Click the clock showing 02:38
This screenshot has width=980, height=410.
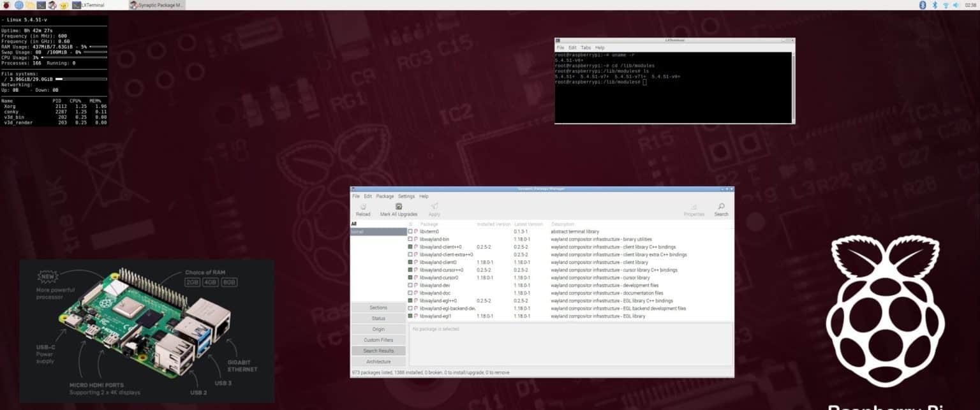click(x=970, y=5)
